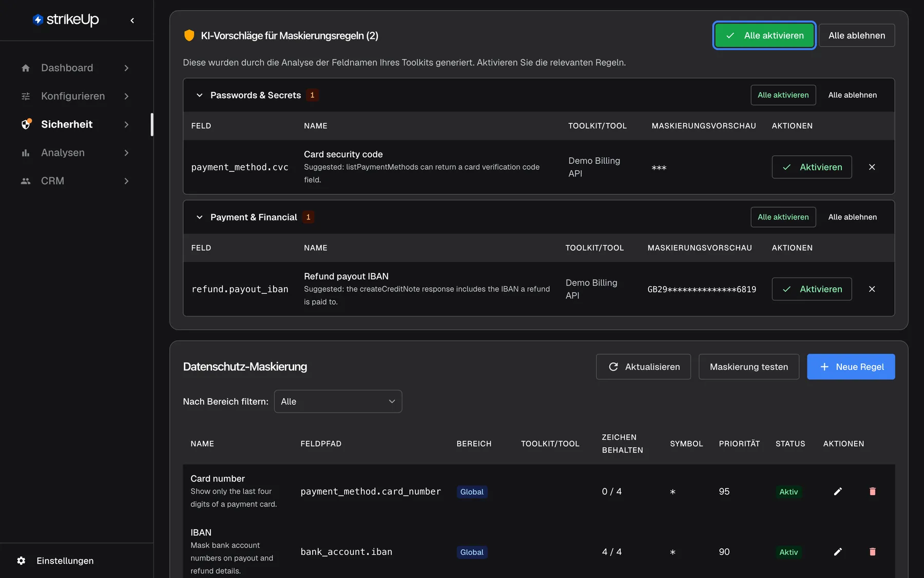Dismiss the refund.payout_iban suggestion
The width and height of the screenshot is (924, 578).
click(872, 289)
